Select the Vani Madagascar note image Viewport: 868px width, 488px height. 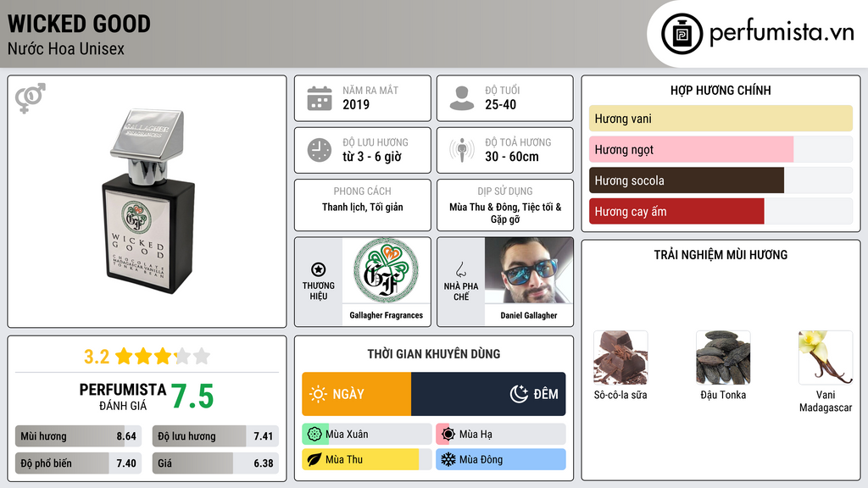[826, 358]
